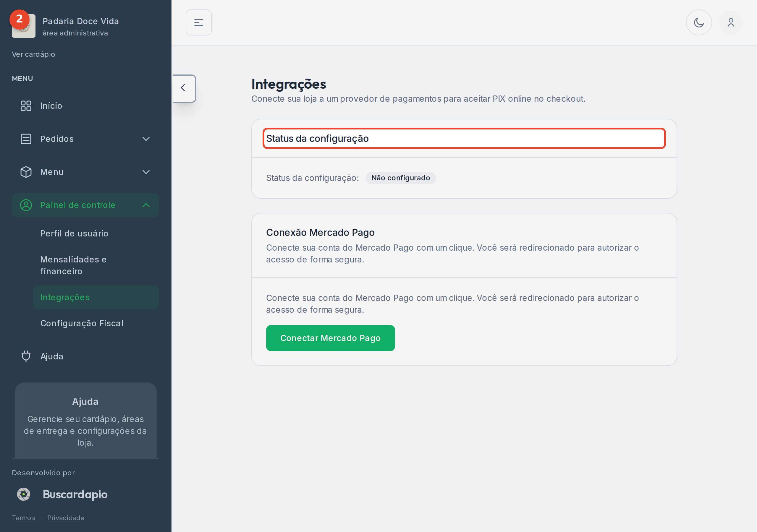Viewport: 757px width, 532px height.
Task: Click the Painel de controle user icon
Action: click(x=26, y=205)
